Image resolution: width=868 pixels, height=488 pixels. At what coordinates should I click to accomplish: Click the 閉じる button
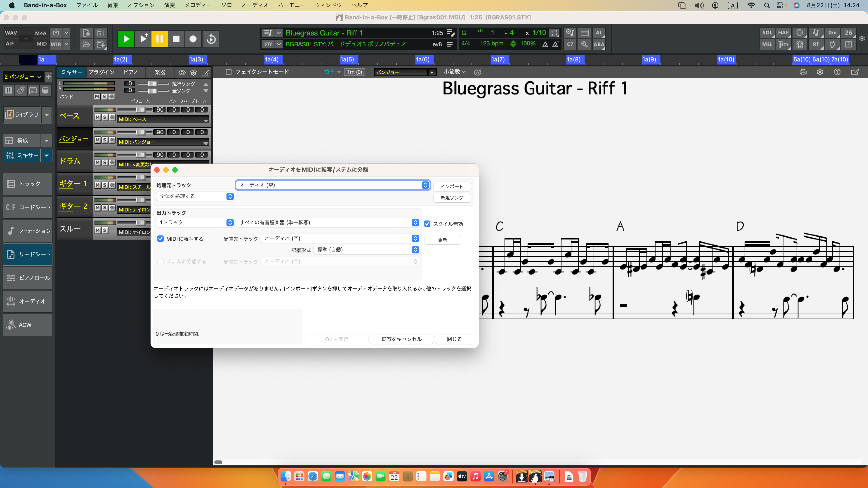click(x=454, y=340)
